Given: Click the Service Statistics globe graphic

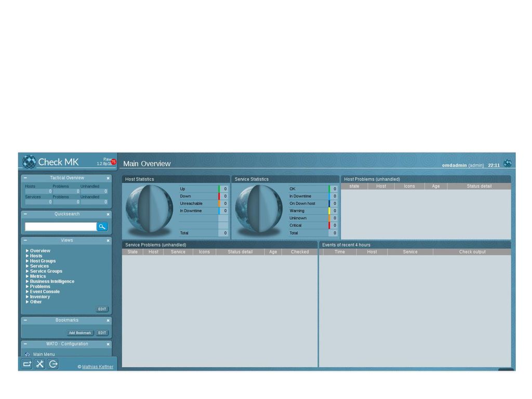Looking at the screenshot, I should tap(259, 209).
